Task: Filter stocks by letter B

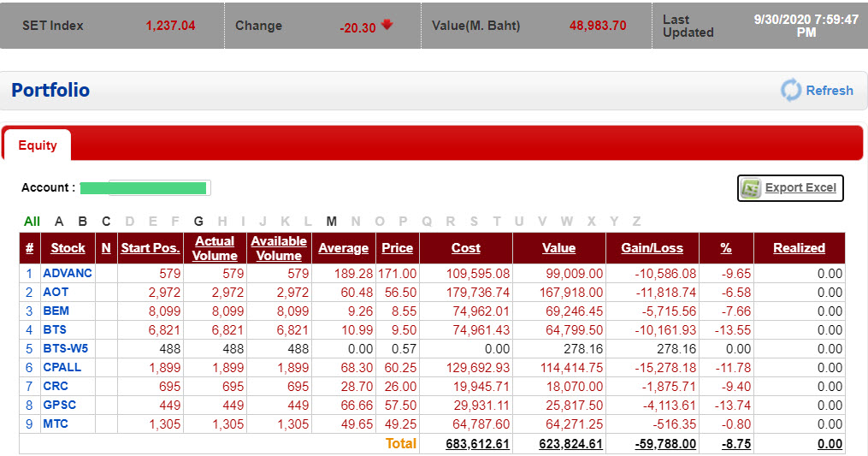Action: [x=82, y=222]
